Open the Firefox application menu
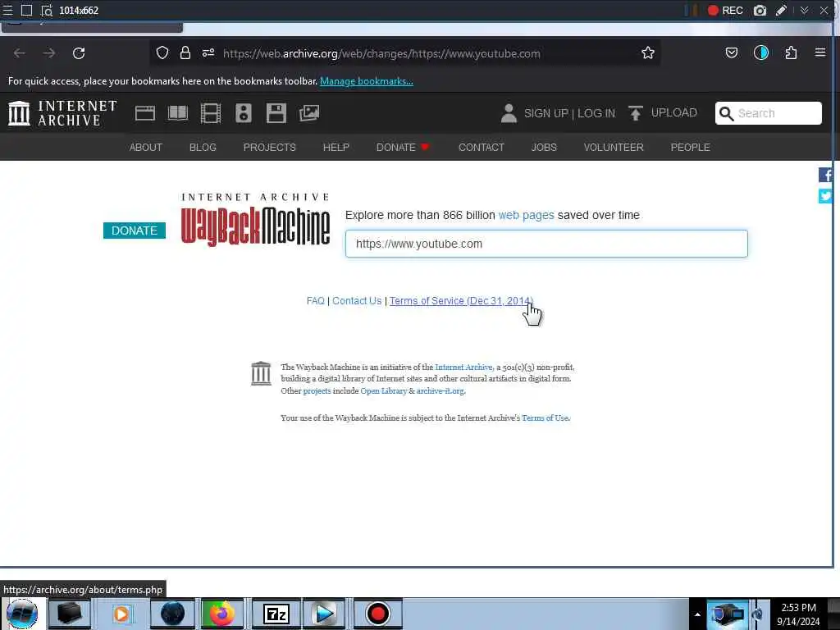 820,52
